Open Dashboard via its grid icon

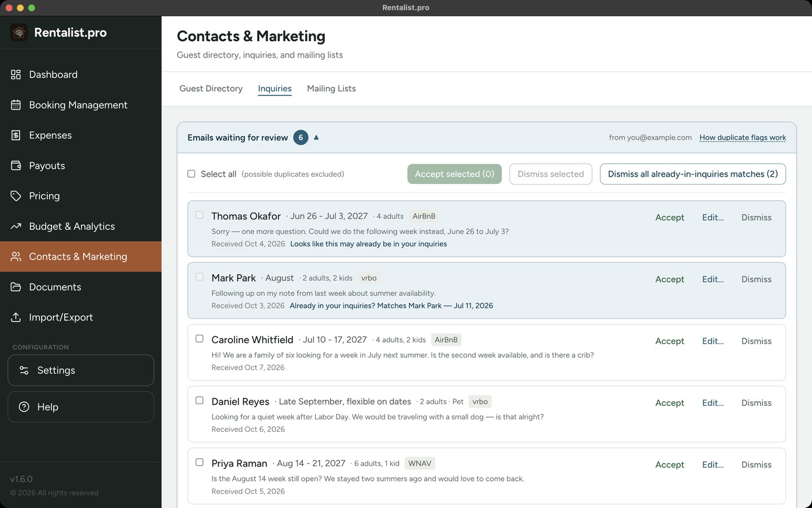pyautogui.click(x=16, y=75)
